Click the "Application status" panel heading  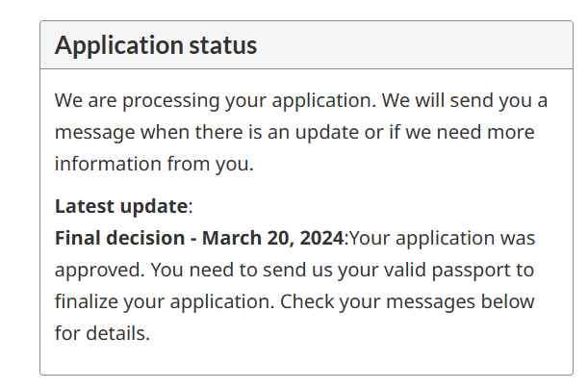pos(156,45)
